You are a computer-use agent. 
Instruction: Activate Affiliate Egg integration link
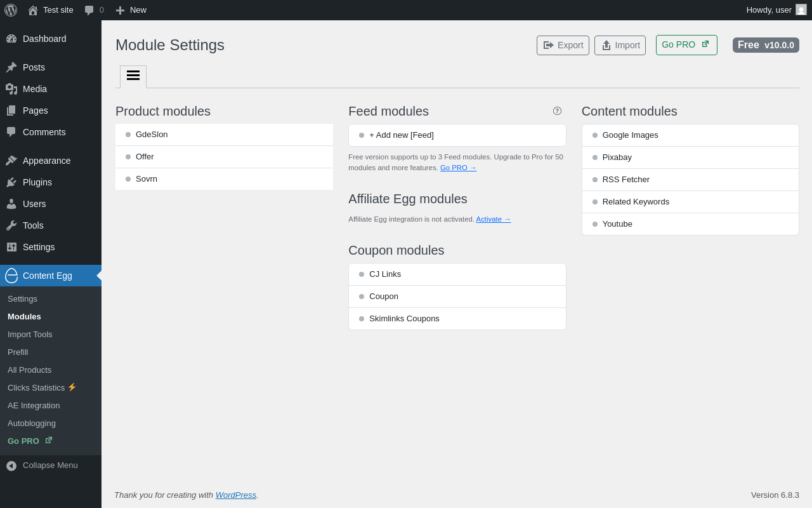point(493,219)
